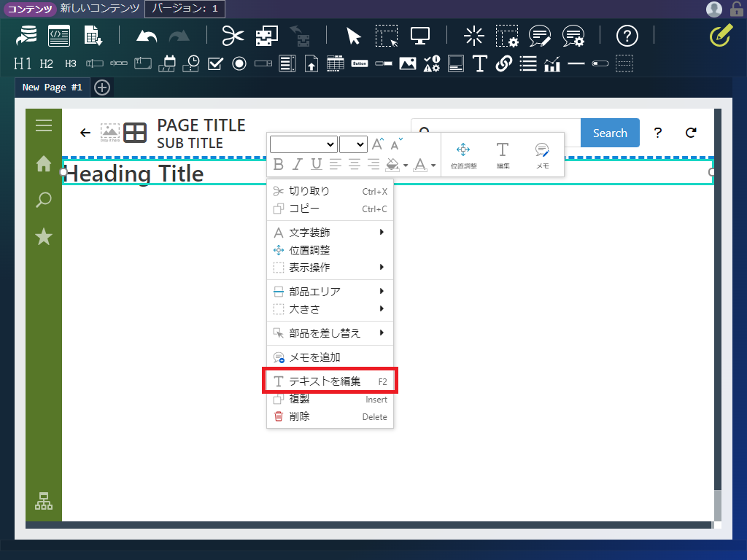Image resolution: width=747 pixels, height=560 pixels.
Task: Click the yellow pencil edit mode icon
Action: pyautogui.click(x=721, y=36)
